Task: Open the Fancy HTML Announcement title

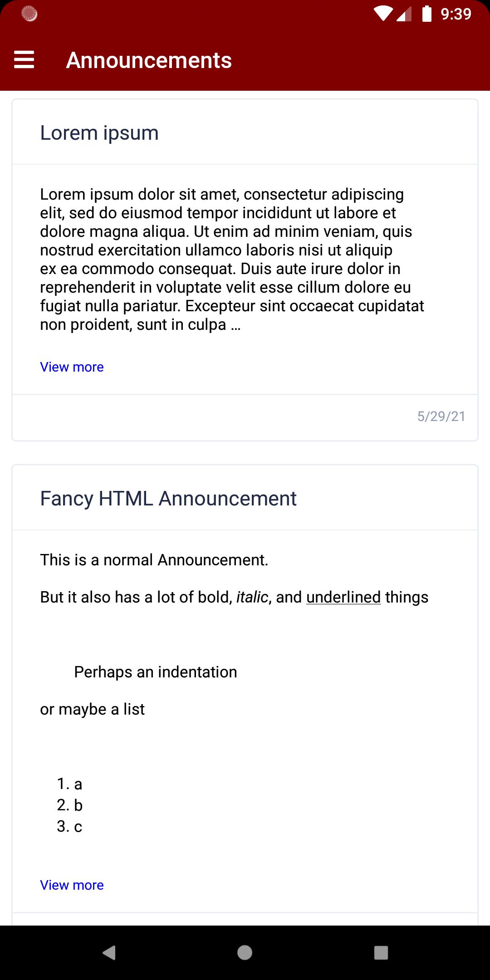Action: (x=168, y=499)
